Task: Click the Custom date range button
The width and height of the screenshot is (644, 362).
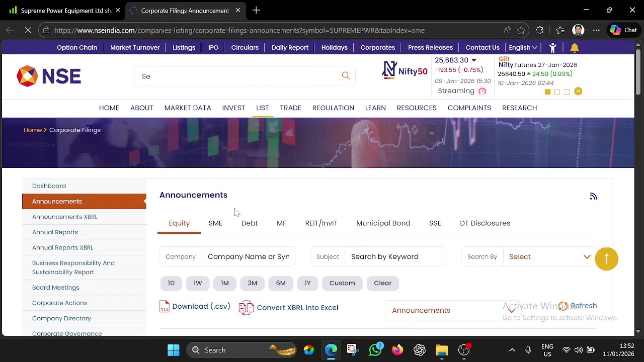Action: point(342,283)
